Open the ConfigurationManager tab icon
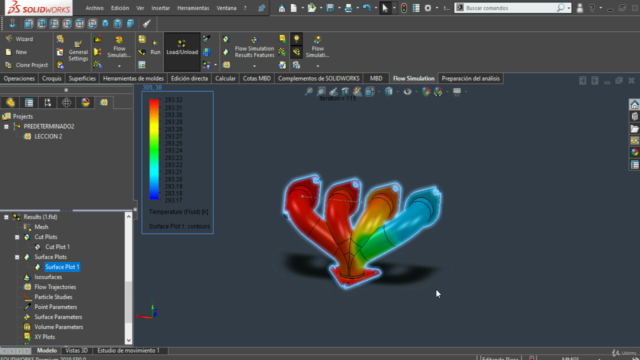The width and height of the screenshot is (640, 360). click(48, 102)
